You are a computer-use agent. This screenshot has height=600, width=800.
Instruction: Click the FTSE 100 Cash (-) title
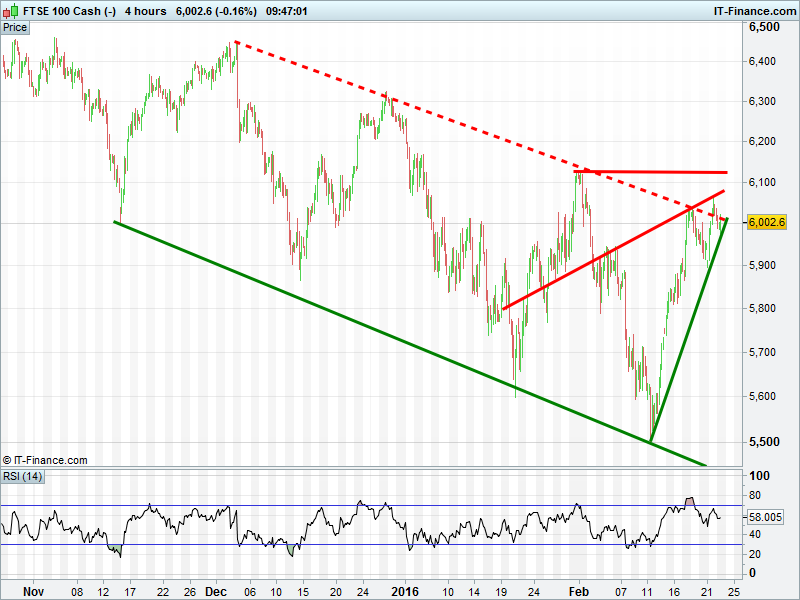(69, 11)
